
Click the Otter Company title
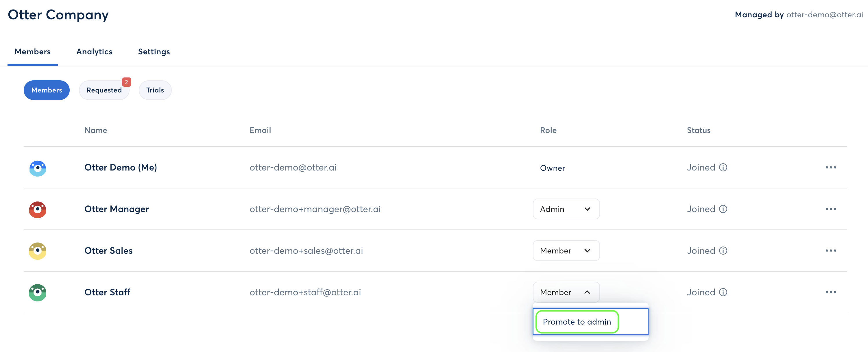tap(58, 14)
